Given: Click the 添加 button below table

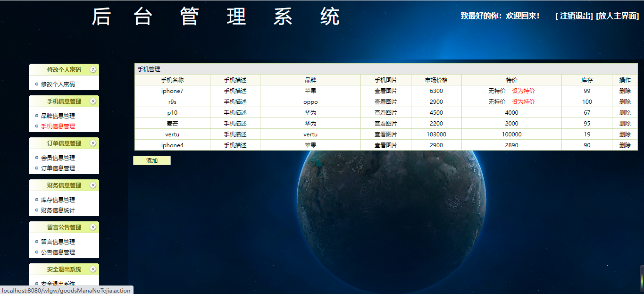Looking at the screenshot, I should [x=152, y=160].
